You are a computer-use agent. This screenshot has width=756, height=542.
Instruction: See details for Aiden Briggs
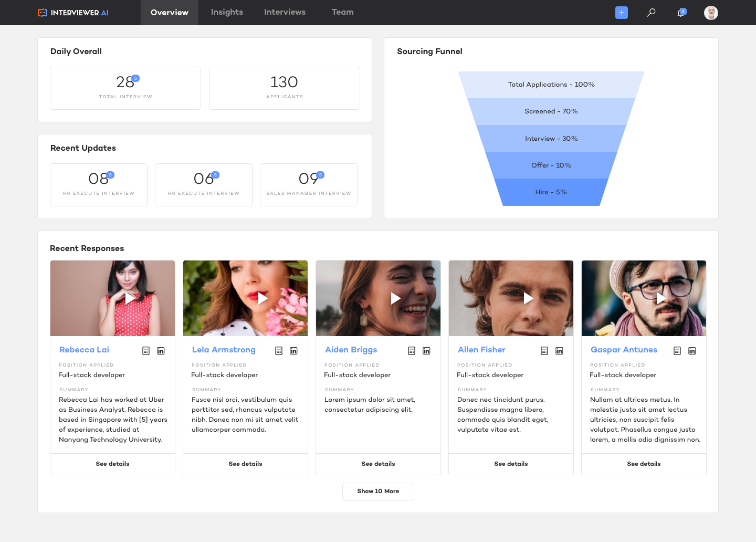(378, 464)
